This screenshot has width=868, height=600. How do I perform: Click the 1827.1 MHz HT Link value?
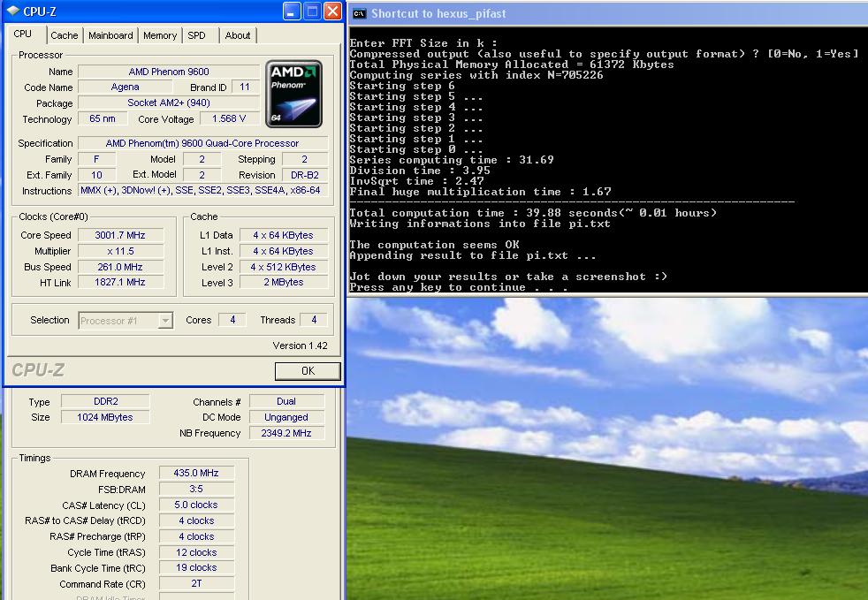[x=121, y=282]
